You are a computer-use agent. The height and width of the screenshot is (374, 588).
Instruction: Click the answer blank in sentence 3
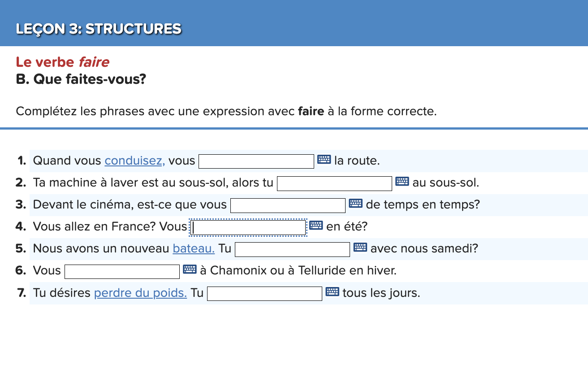(x=287, y=204)
